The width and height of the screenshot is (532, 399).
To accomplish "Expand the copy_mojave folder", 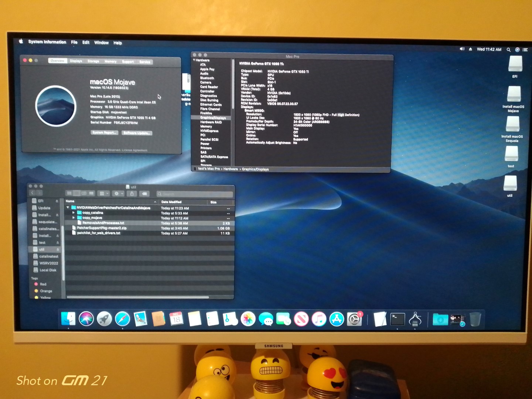I will 74,218.
